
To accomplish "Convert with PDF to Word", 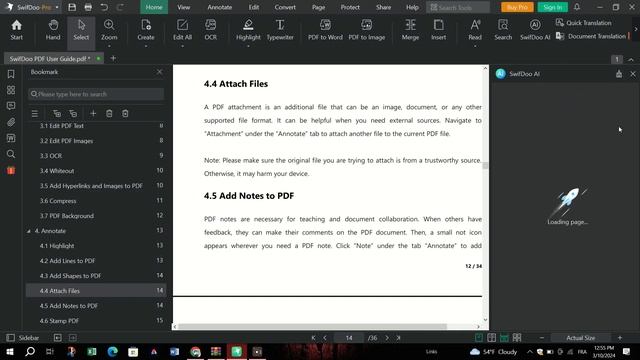I will coord(325,30).
